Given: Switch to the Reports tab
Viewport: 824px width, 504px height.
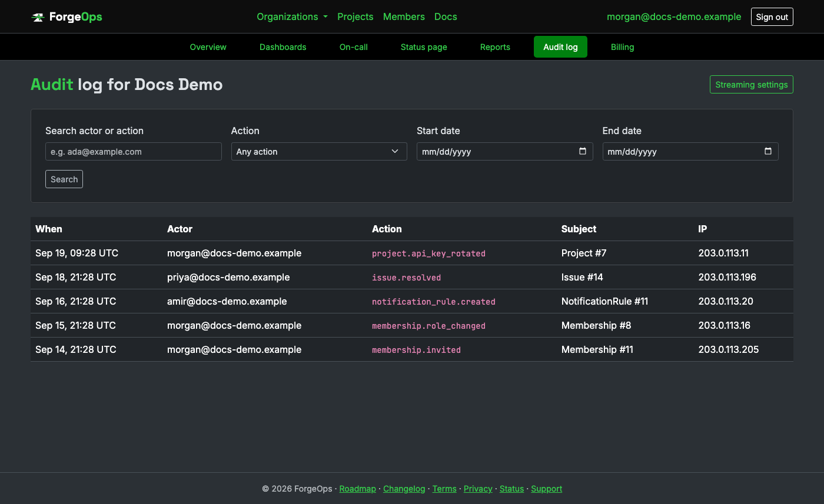Looking at the screenshot, I should point(495,47).
